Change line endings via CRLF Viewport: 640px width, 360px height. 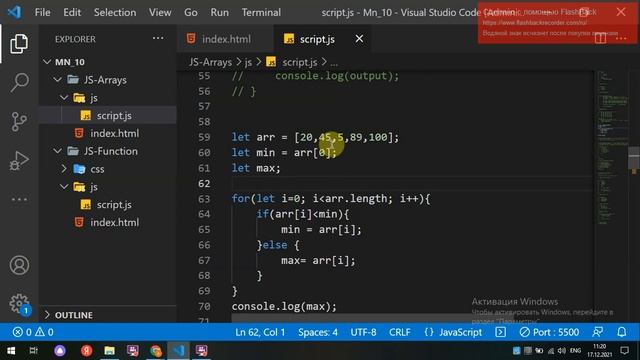400,332
